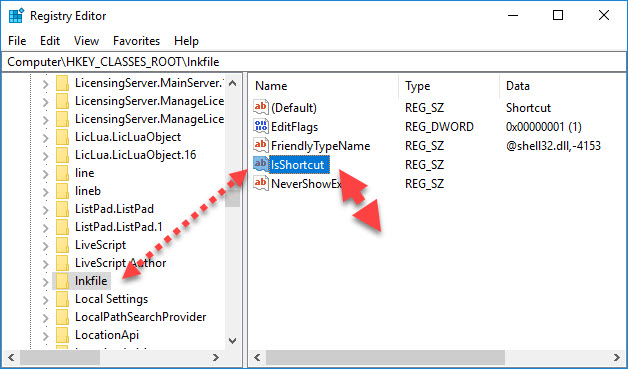Select the LiveScript tree key
This screenshot has height=369, width=628.
click(101, 245)
